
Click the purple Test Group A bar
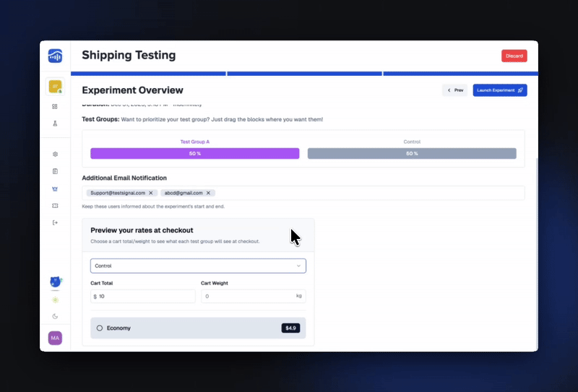(x=194, y=154)
